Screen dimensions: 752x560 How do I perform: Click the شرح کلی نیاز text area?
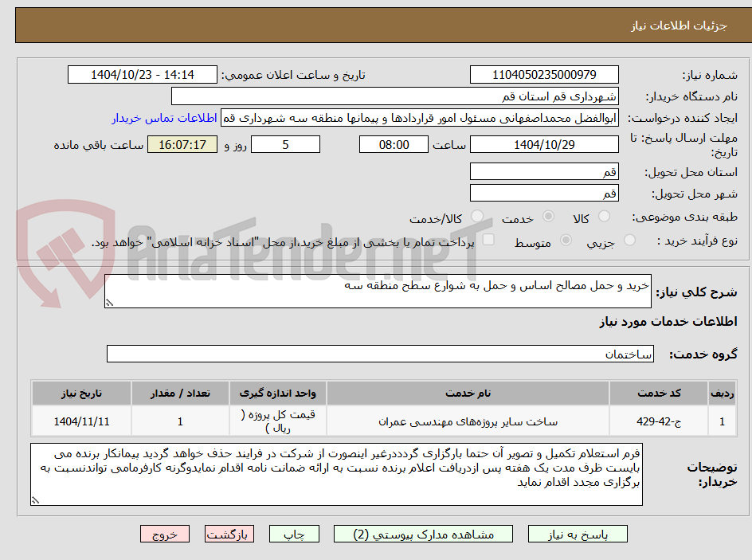click(378, 292)
